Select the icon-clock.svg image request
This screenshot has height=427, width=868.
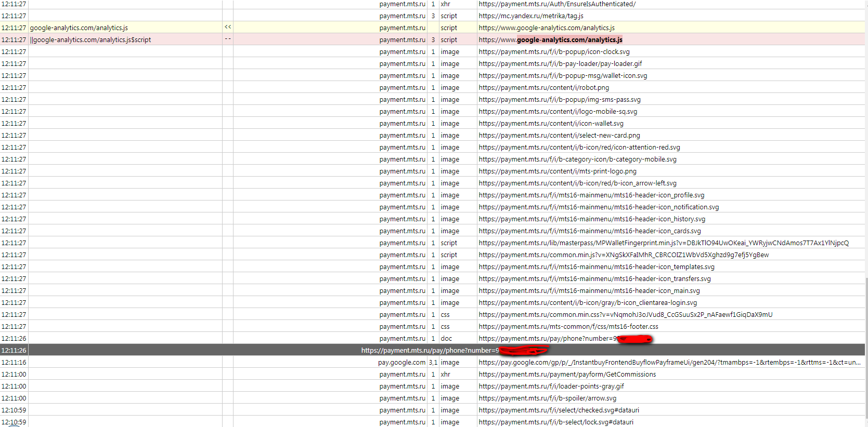tap(554, 52)
